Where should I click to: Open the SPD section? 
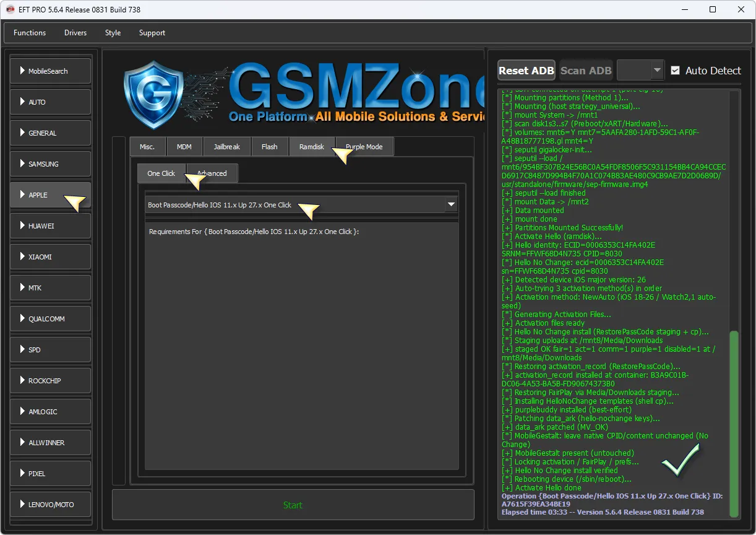coord(51,350)
